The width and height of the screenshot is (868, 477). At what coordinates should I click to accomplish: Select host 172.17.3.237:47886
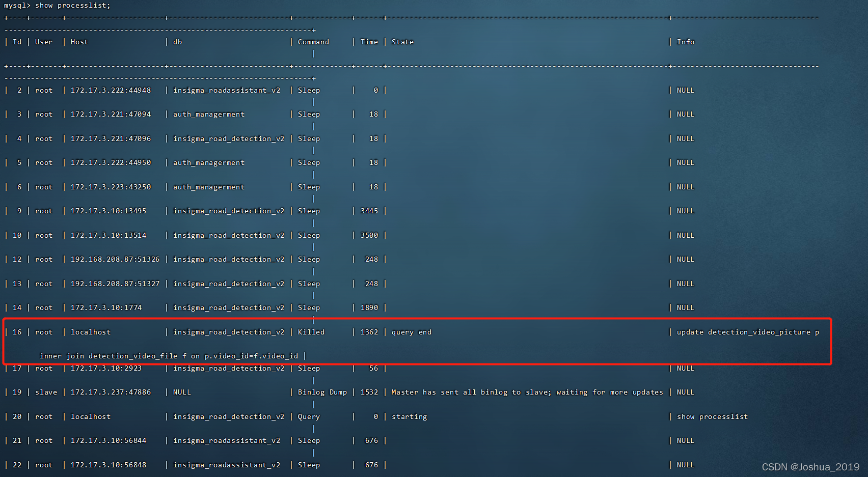[111, 392]
